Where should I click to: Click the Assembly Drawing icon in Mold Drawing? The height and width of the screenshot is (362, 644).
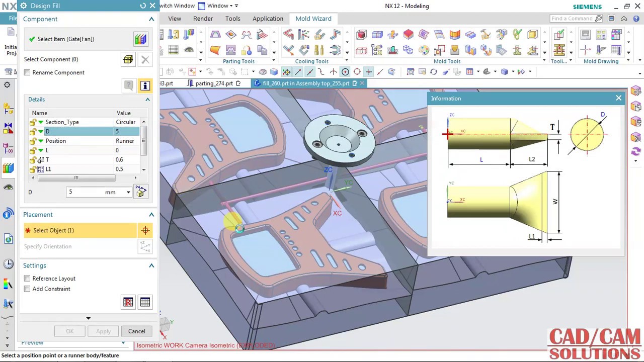click(x=585, y=35)
